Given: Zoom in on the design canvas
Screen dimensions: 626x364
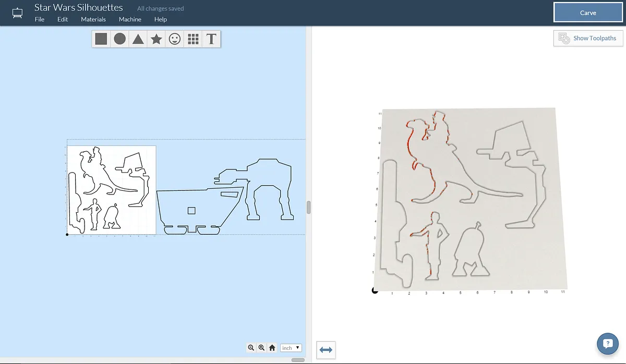Looking at the screenshot, I should click(261, 348).
